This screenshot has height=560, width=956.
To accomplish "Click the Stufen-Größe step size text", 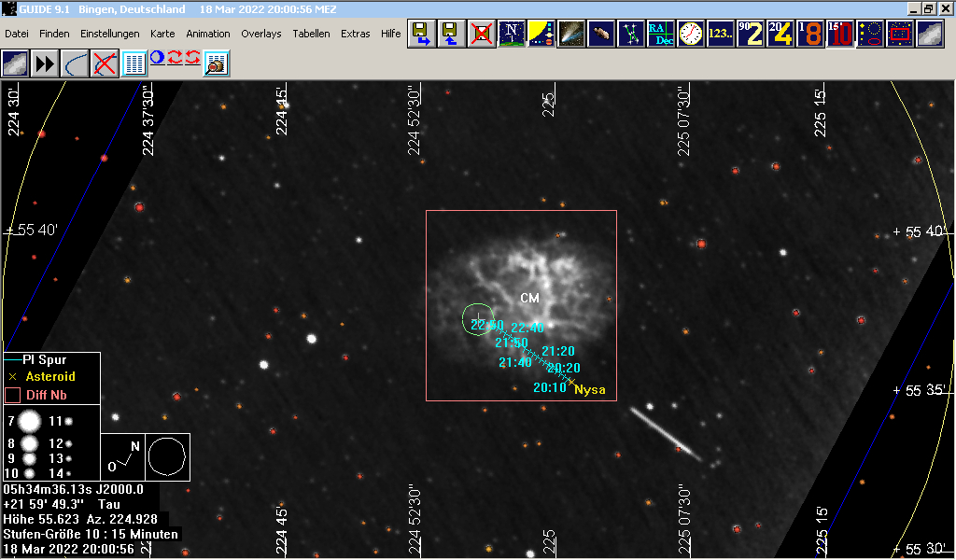I will 91,535.
